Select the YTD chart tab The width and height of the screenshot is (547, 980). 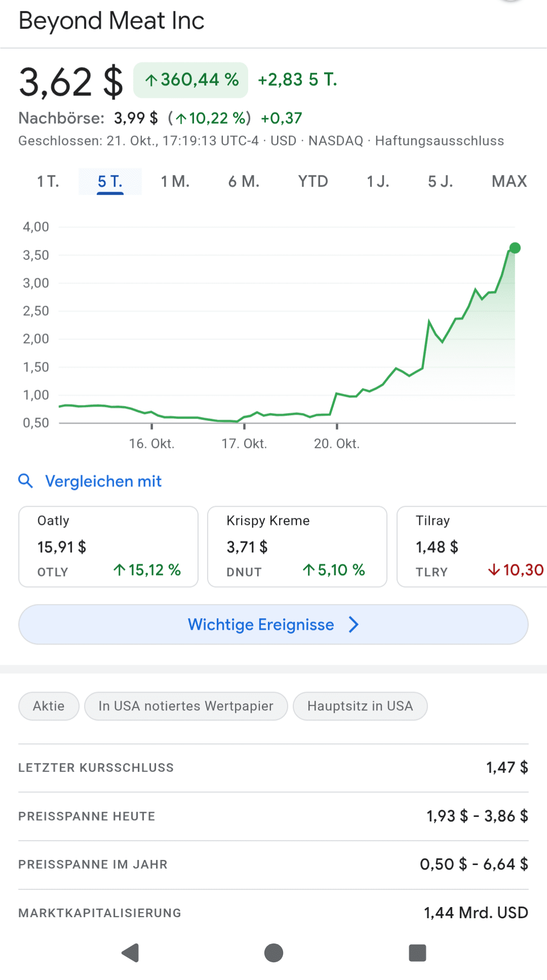click(313, 181)
